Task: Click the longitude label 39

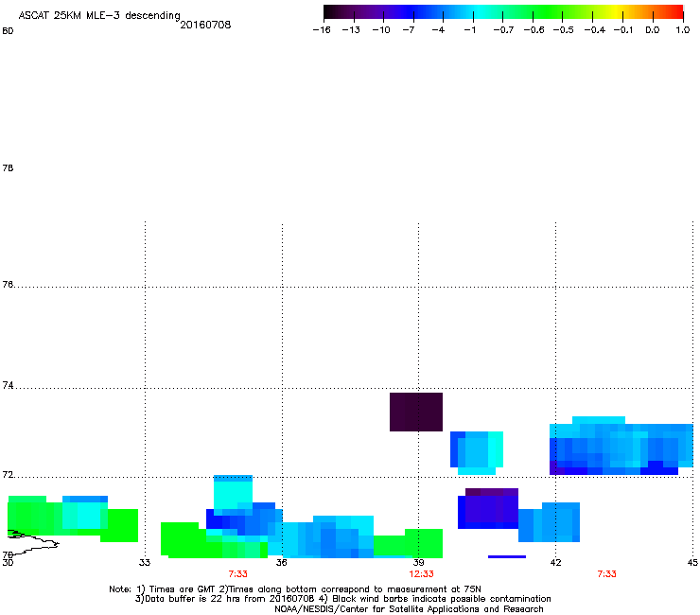Action: coord(418,563)
